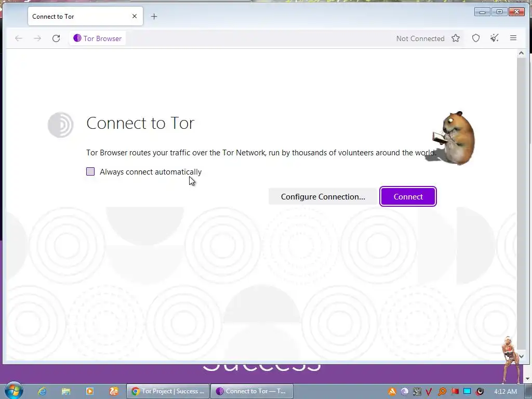
Task: Open the Windows Start menu
Action: pos(14,391)
